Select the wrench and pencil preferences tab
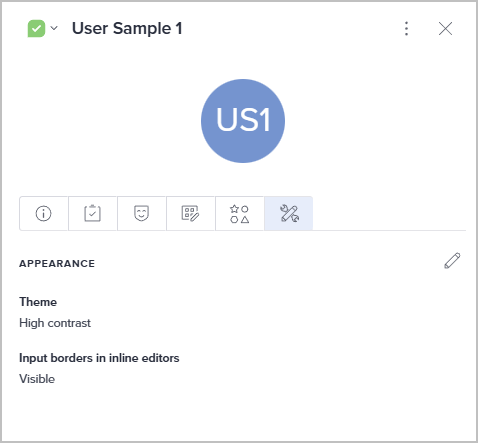 click(289, 213)
